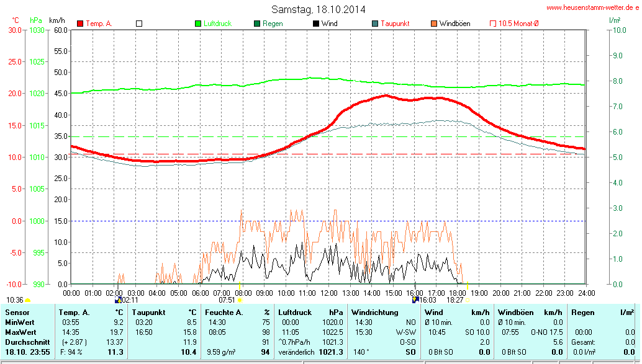Click the orange Windböen legend swatch
The width and height of the screenshot is (642, 364).
[434, 24]
